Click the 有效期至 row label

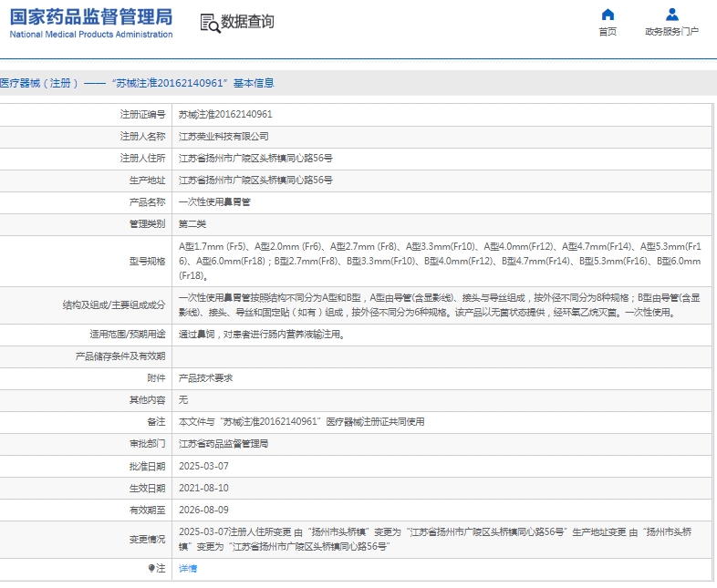click(147, 510)
